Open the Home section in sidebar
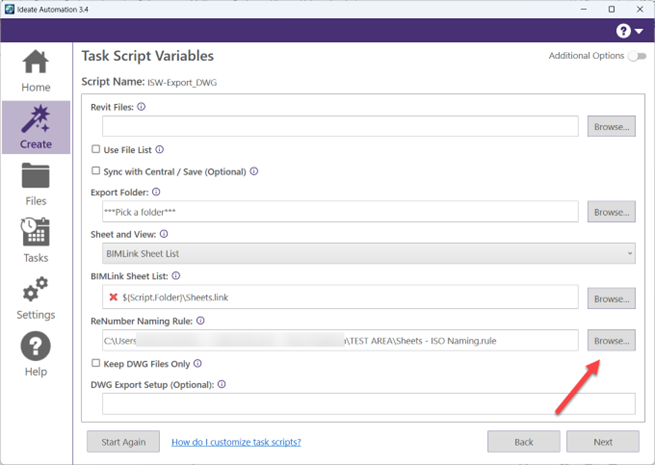 pyautogui.click(x=35, y=70)
